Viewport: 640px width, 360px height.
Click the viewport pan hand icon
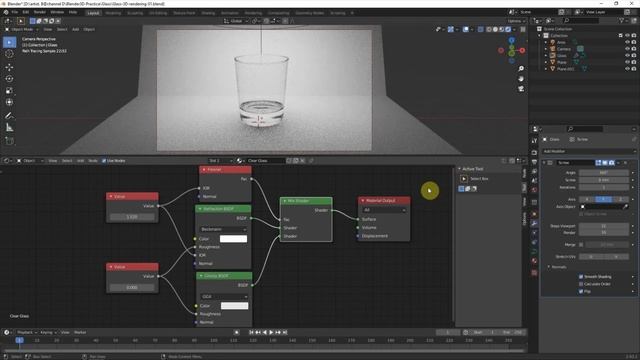[521, 79]
